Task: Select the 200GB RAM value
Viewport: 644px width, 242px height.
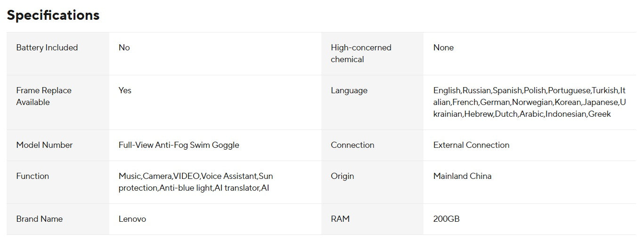Action: pos(446,219)
